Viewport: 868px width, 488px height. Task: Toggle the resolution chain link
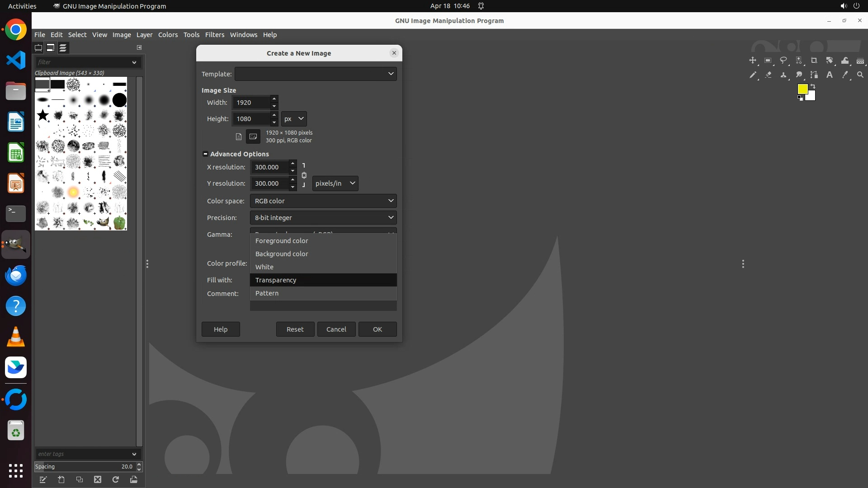[x=304, y=175]
